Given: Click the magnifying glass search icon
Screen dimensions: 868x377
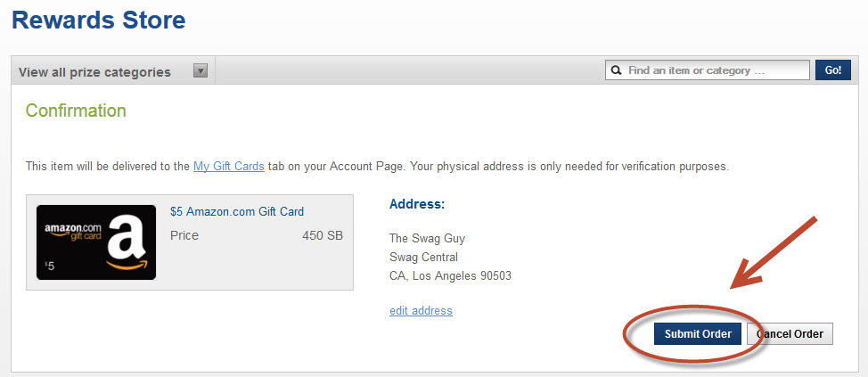Looking at the screenshot, I should coord(616,70).
